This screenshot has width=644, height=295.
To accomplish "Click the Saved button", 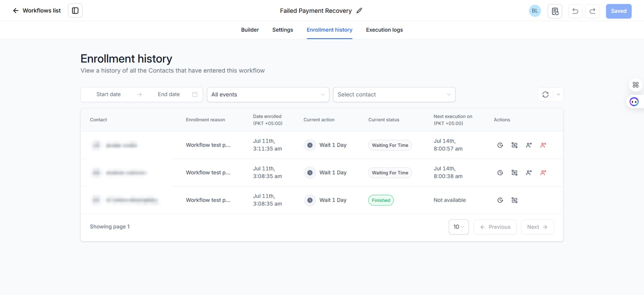I will coord(619,11).
